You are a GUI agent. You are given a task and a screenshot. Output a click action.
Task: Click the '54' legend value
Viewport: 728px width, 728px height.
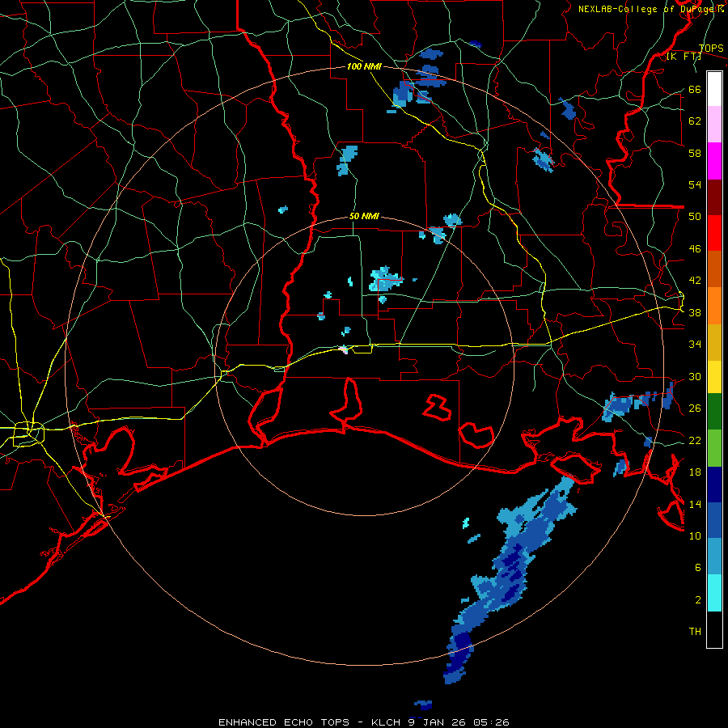tap(695, 184)
